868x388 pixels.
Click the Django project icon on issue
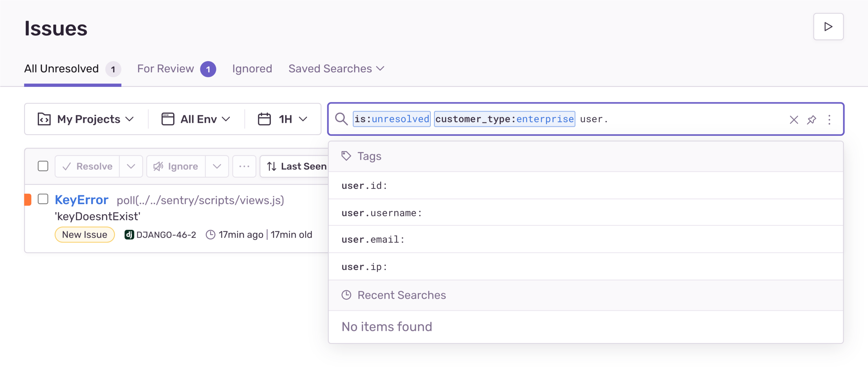[129, 235]
